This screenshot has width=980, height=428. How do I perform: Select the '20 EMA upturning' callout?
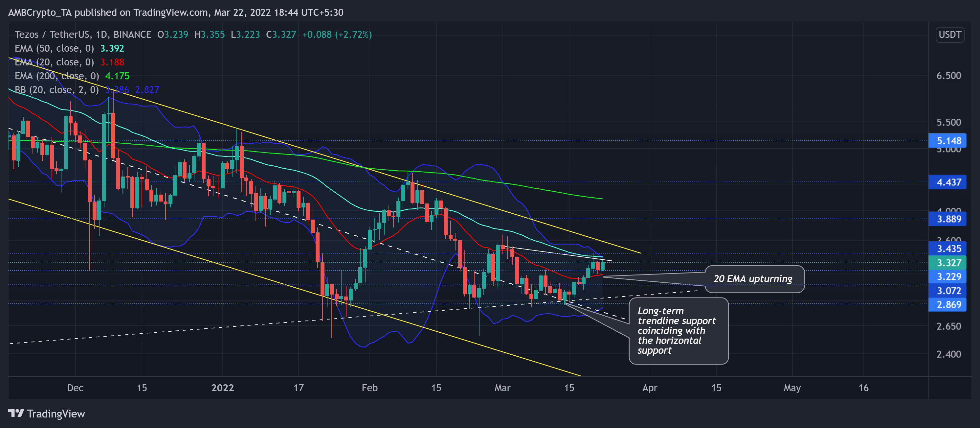754,279
